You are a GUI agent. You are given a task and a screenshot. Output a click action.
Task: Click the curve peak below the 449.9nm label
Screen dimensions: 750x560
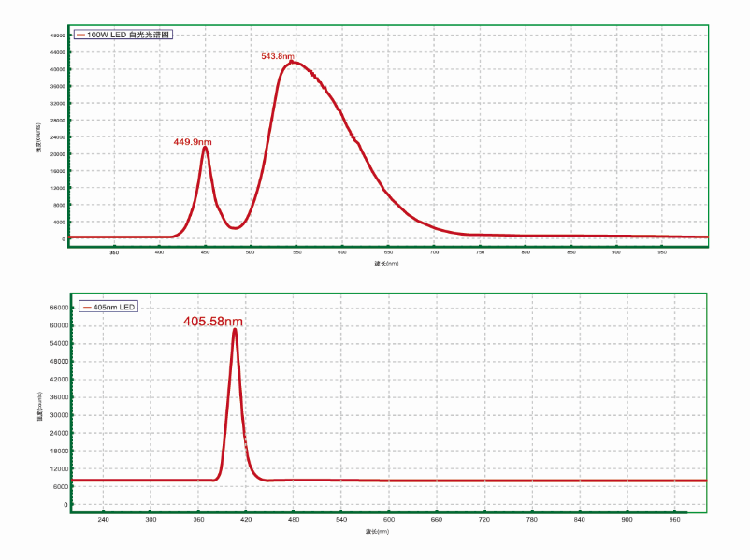pyautogui.click(x=204, y=148)
